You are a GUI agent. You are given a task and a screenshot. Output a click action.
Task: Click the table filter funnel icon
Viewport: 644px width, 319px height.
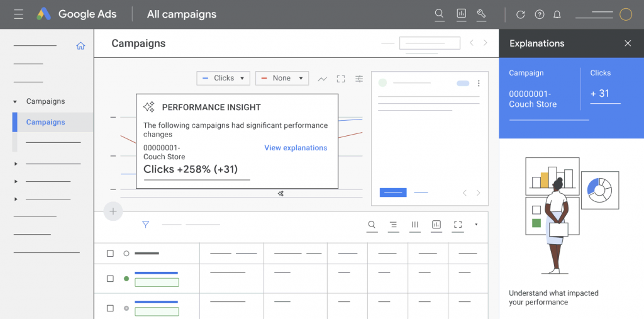pyautogui.click(x=146, y=224)
